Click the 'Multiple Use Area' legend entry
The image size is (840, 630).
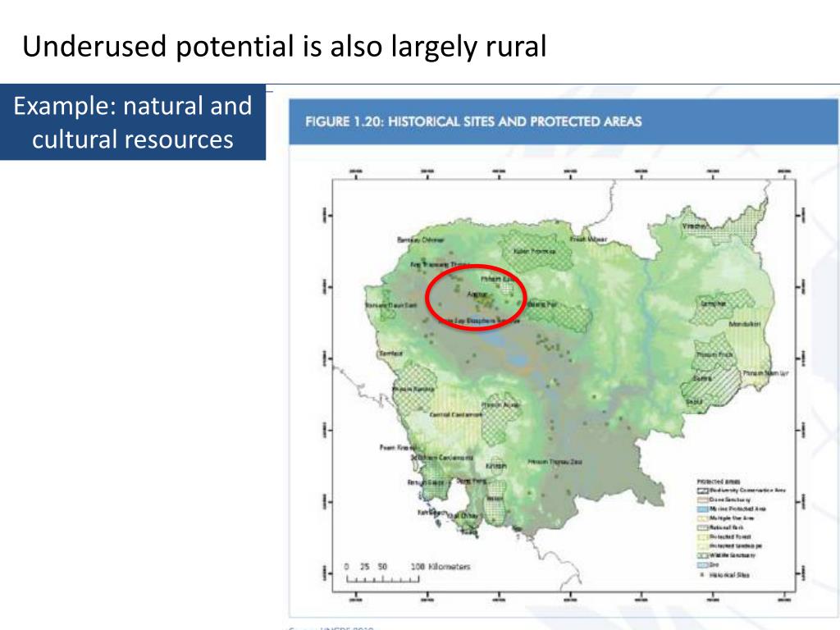(x=725, y=518)
